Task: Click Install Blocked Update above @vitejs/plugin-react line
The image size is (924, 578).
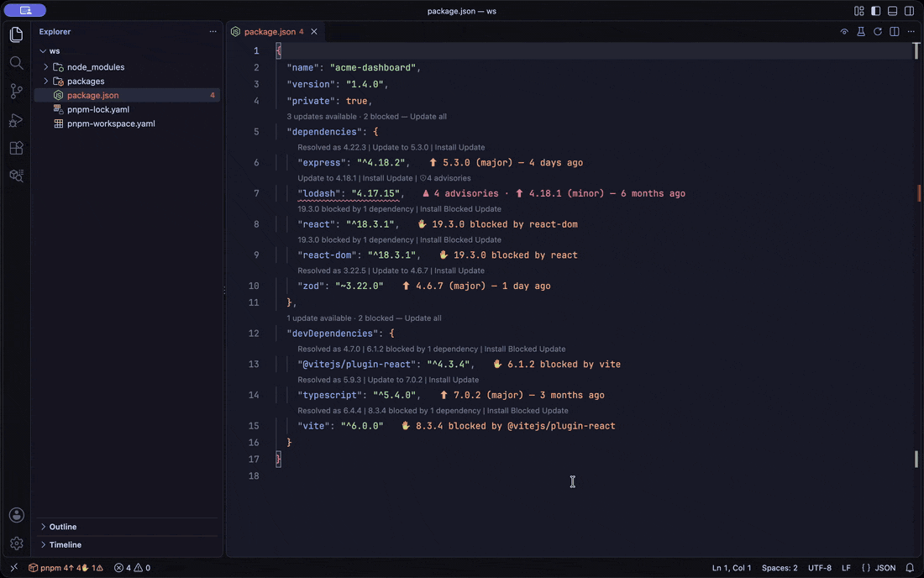Action: pos(524,349)
